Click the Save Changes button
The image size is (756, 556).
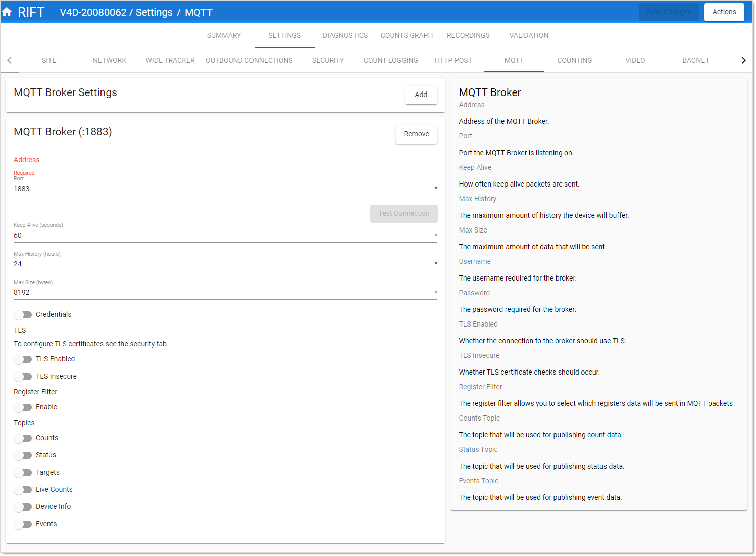[669, 12]
